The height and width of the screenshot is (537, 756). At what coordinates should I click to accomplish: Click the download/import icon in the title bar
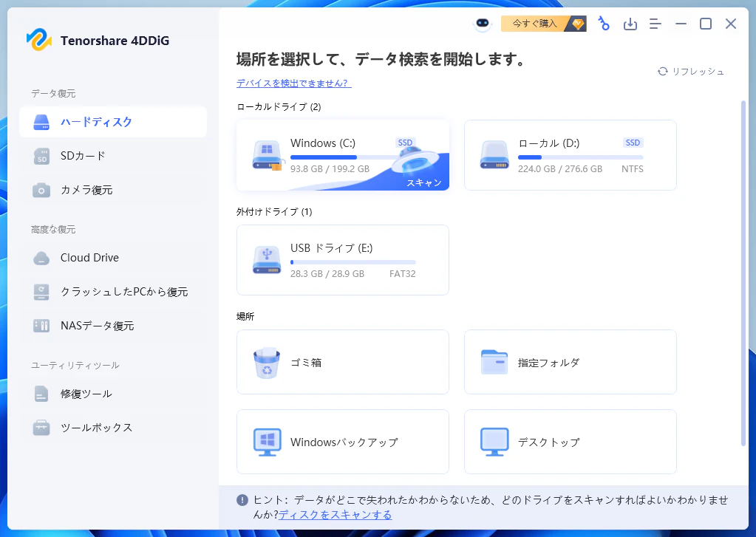[630, 24]
